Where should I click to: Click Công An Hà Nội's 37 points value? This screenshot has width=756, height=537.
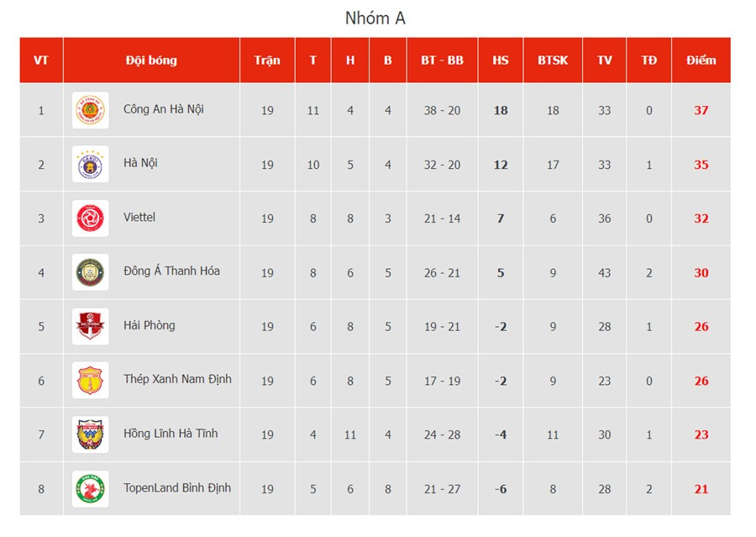click(x=701, y=110)
